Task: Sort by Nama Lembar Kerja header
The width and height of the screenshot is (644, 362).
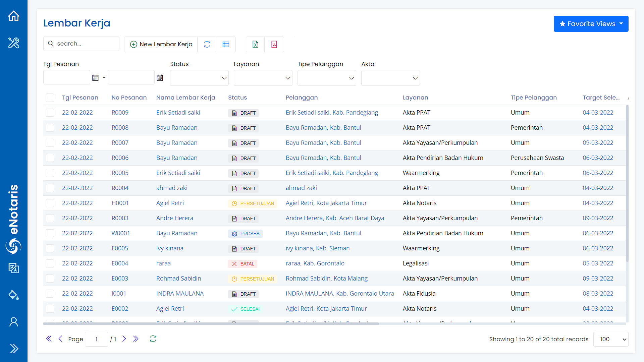Action: tap(186, 98)
